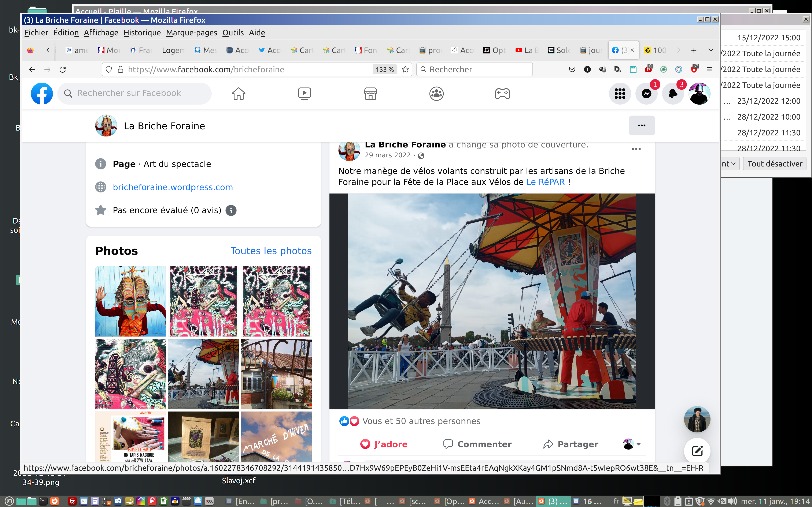Open the Facebook Watch video icon
This screenshot has width=812, height=507.
[304, 94]
